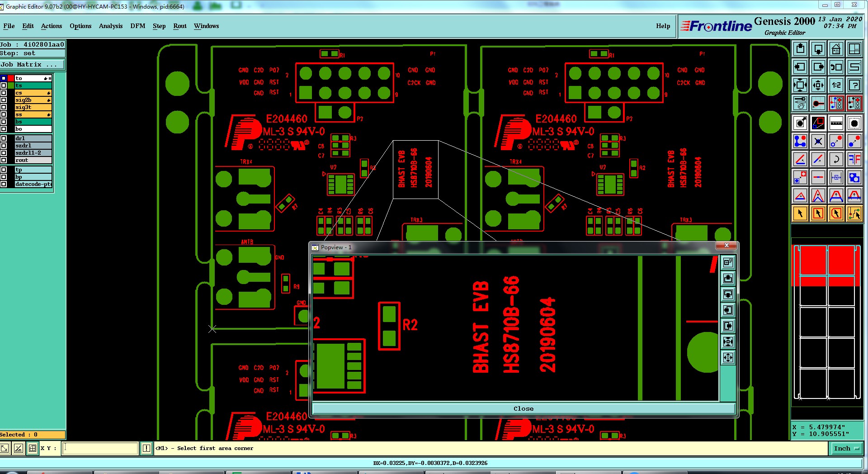Select the rectangle area selection tool
The height and width of the screenshot is (474, 868).
[x=818, y=213]
